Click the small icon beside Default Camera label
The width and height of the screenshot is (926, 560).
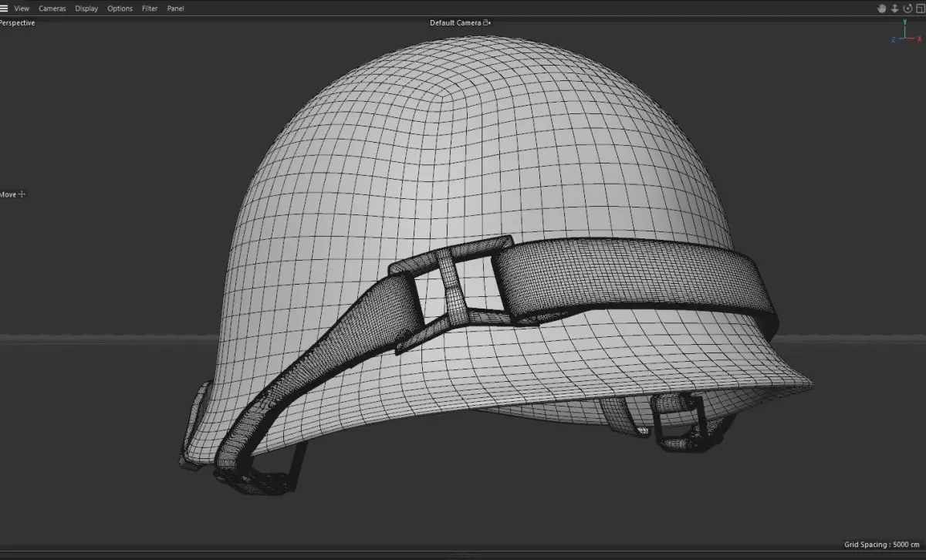point(487,23)
